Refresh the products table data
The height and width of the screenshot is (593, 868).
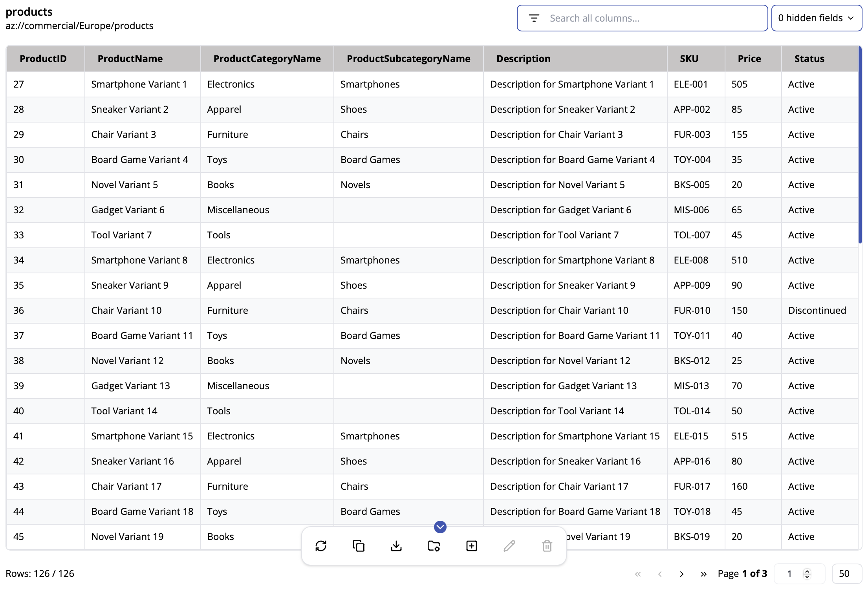tap(321, 546)
